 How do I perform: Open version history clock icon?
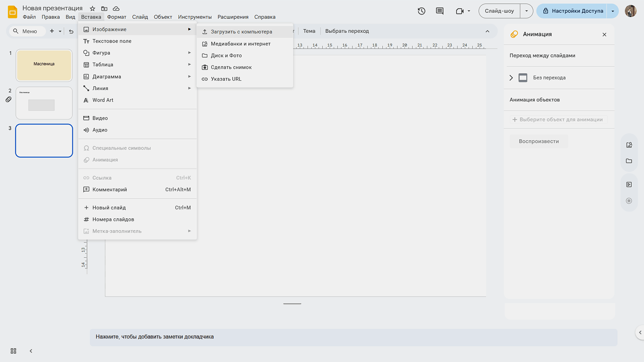click(x=422, y=11)
